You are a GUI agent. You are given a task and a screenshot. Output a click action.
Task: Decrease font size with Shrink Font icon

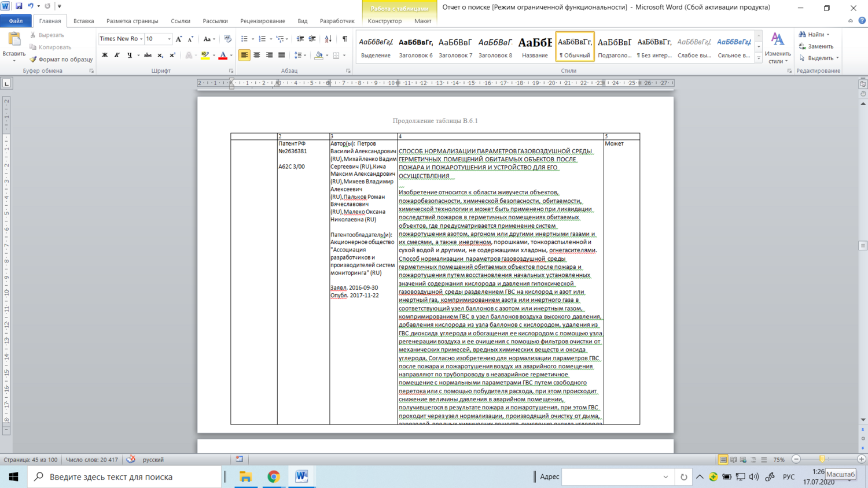190,39
